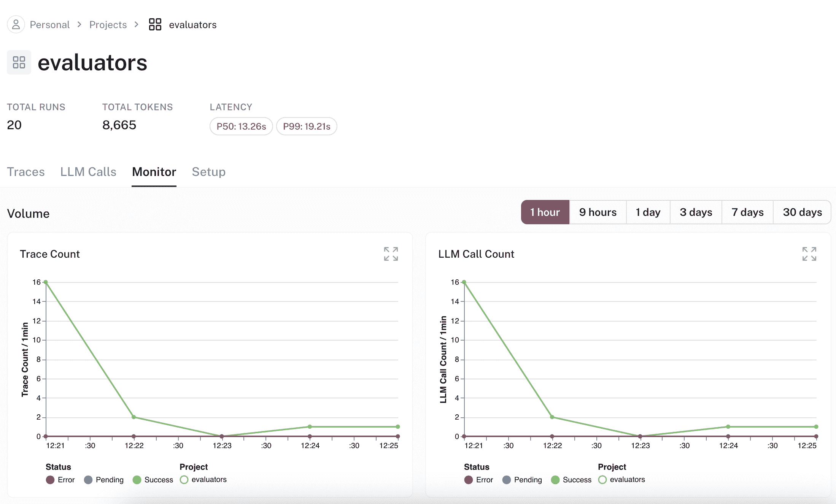Open the LLM Calls tab
The width and height of the screenshot is (836, 504).
pyautogui.click(x=88, y=172)
